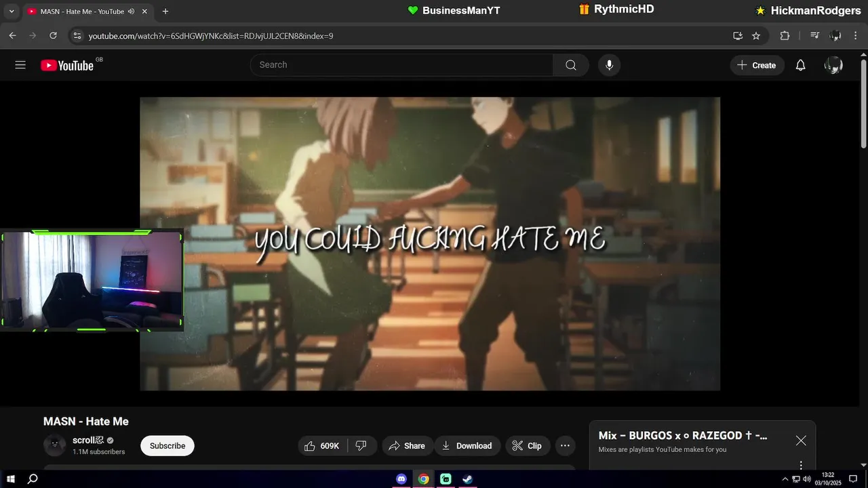Screen dimensions: 868x488
Task: Open Chrome tab search dropdown arrow
Action: [x=11, y=12]
